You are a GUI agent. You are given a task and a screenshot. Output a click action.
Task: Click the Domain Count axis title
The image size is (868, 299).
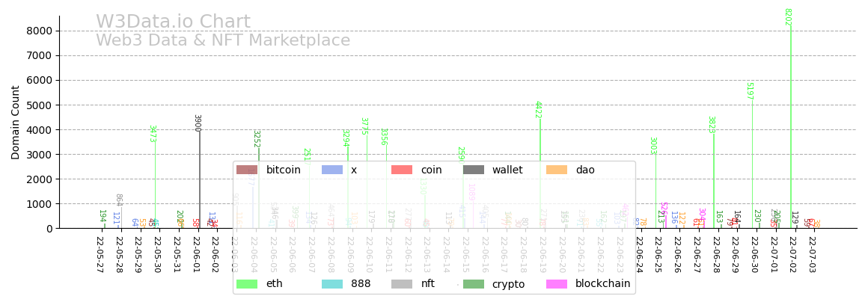16,122
